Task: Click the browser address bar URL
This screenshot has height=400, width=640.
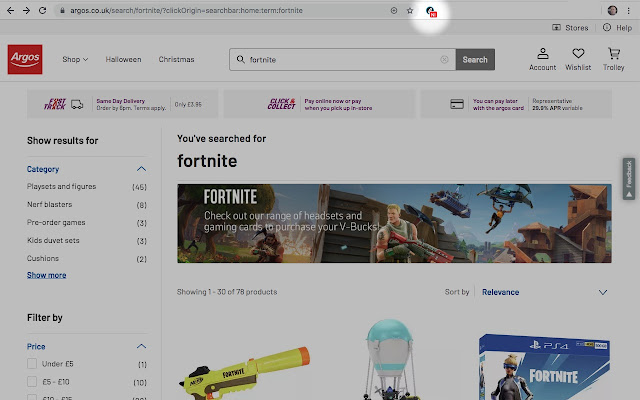Action: [186, 11]
